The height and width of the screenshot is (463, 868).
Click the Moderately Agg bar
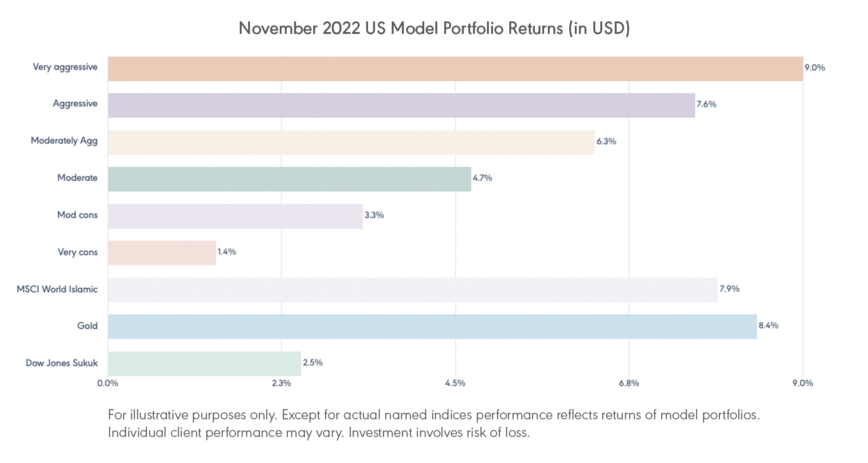[x=351, y=142]
